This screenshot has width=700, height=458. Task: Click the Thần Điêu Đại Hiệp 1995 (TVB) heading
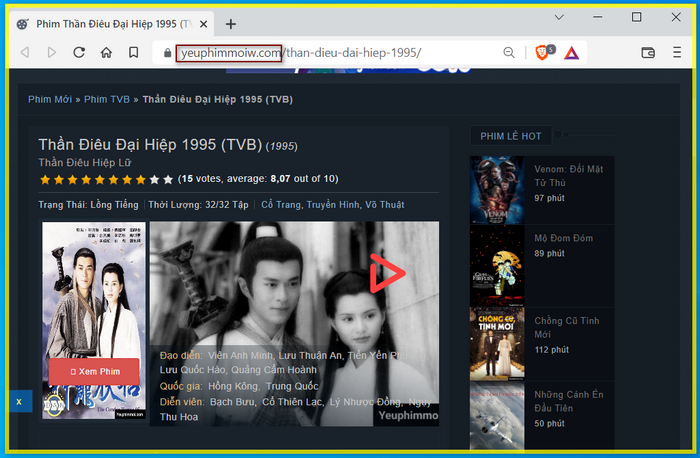150,145
